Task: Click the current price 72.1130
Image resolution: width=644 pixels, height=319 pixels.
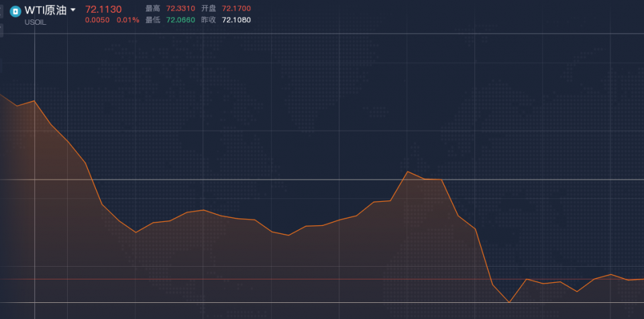Action: [x=103, y=9]
